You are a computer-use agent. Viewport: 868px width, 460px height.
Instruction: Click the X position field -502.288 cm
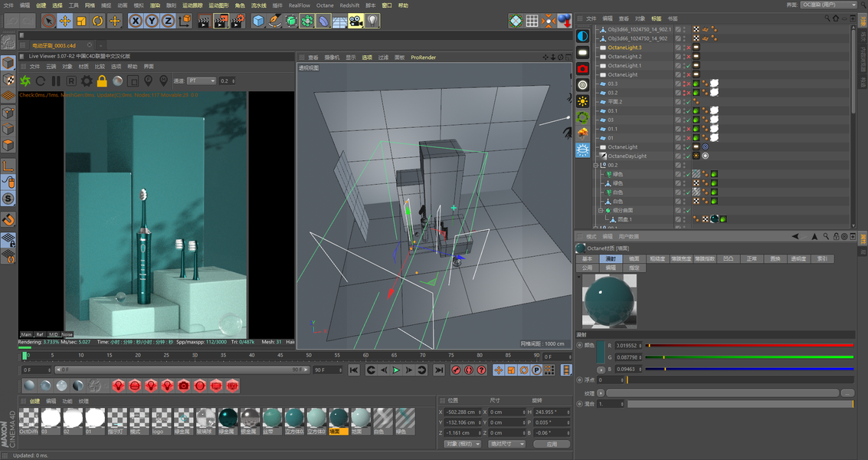coord(462,412)
